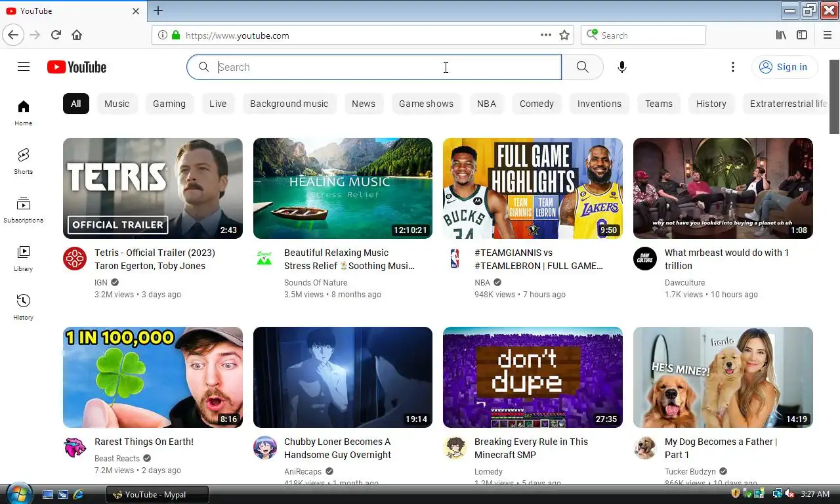Viewport: 840px width, 504px height.
Task: Select the History filter chip
Action: coord(711,104)
